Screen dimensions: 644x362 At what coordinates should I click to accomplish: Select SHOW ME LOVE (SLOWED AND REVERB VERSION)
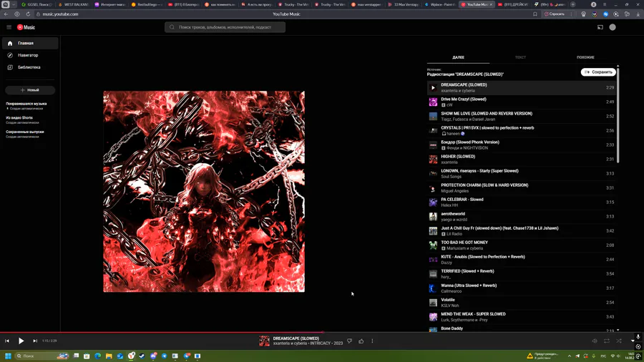point(521,116)
